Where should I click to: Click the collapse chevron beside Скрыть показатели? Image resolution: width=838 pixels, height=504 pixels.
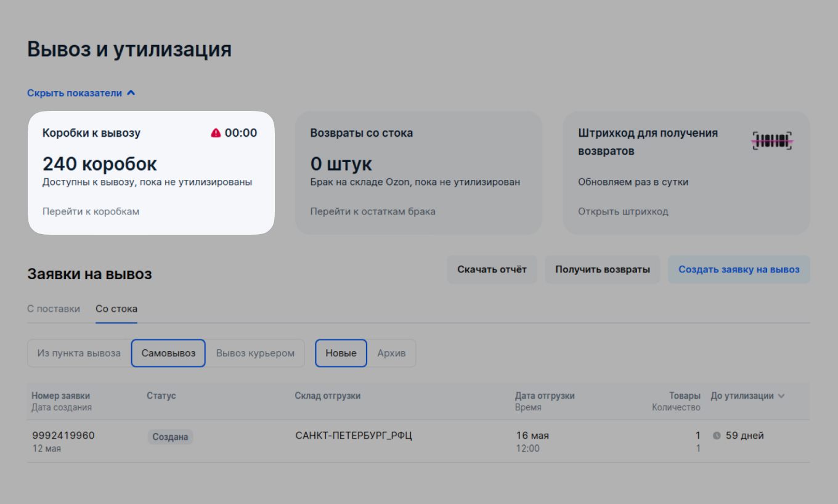click(x=131, y=91)
